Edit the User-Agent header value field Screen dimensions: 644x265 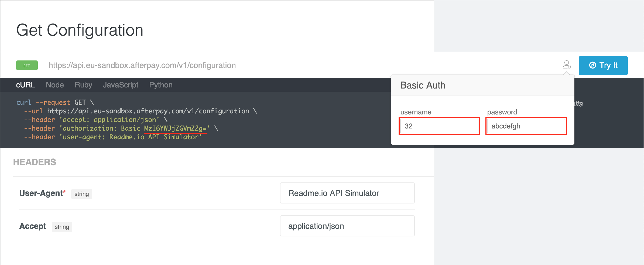point(347,193)
